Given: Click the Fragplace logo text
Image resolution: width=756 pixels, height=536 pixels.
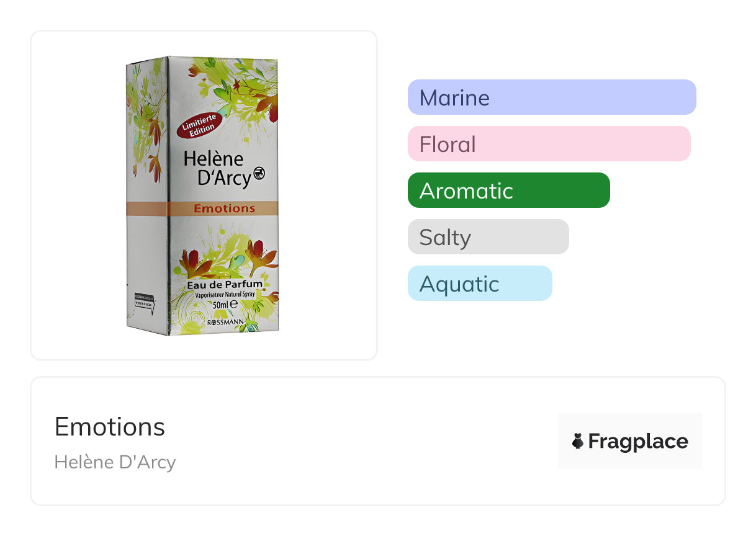Looking at the screenshot, I should [x=637, y=442].
